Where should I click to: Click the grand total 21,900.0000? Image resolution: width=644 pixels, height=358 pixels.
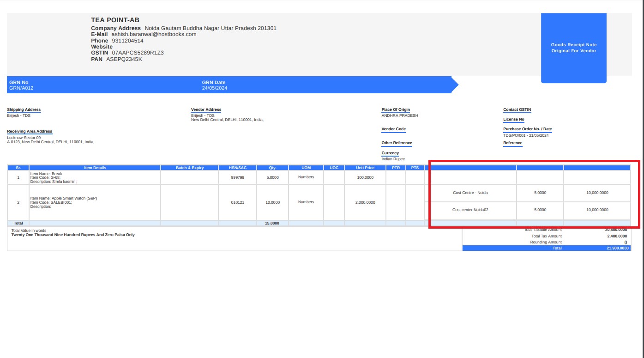point(618,248)
